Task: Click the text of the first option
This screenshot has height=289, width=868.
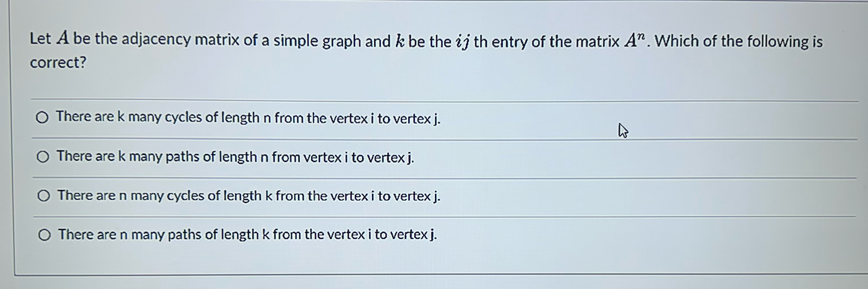Action: point(248,117)
